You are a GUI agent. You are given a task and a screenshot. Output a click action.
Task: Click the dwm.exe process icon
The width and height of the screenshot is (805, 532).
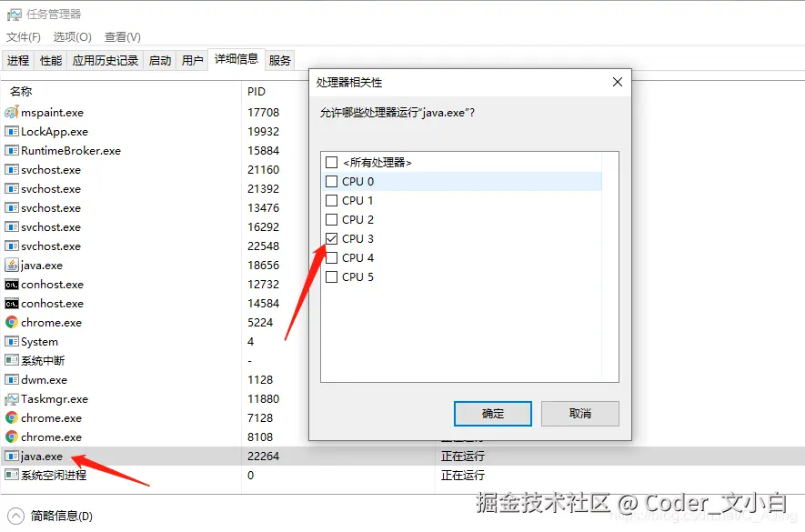click(x=12, y=380)
